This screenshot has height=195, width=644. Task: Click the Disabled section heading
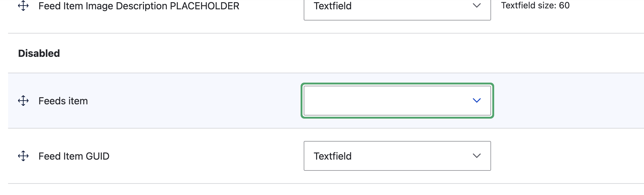[x=39, y=53]
